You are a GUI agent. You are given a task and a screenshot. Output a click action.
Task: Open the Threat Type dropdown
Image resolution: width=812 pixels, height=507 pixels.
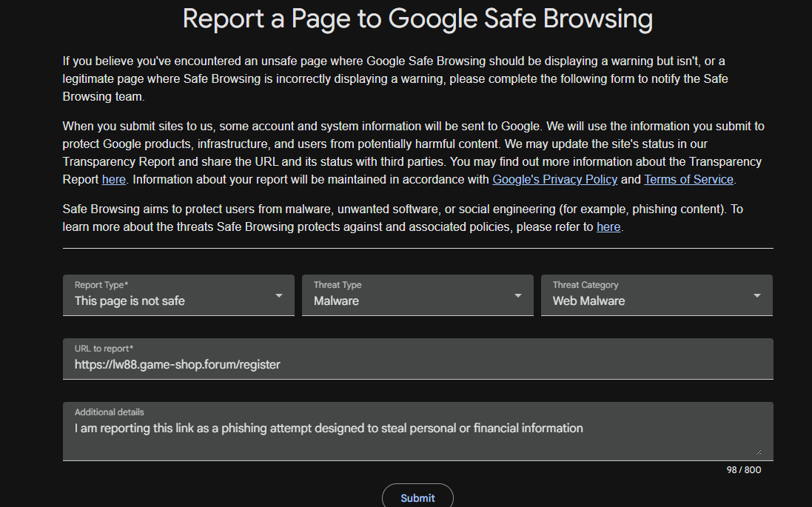417,295
